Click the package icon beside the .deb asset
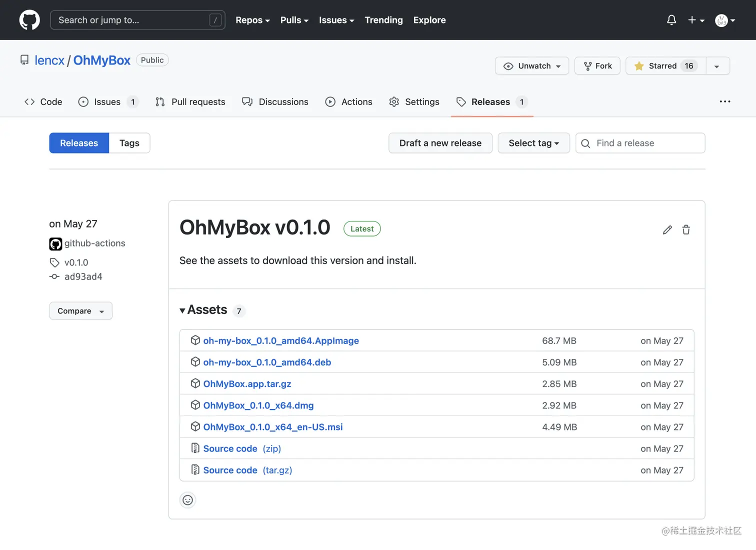756x550 pixels. click(195, 361)
